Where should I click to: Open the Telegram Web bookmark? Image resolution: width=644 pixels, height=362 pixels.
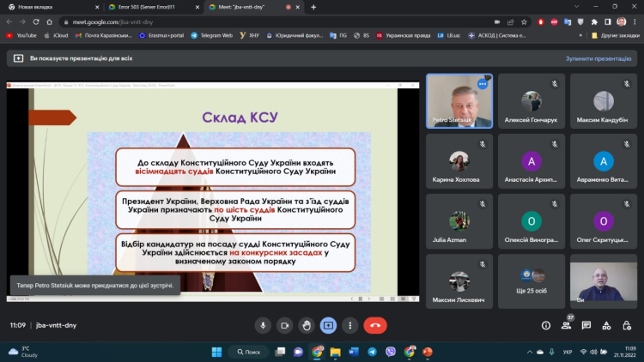click(212, 36)
